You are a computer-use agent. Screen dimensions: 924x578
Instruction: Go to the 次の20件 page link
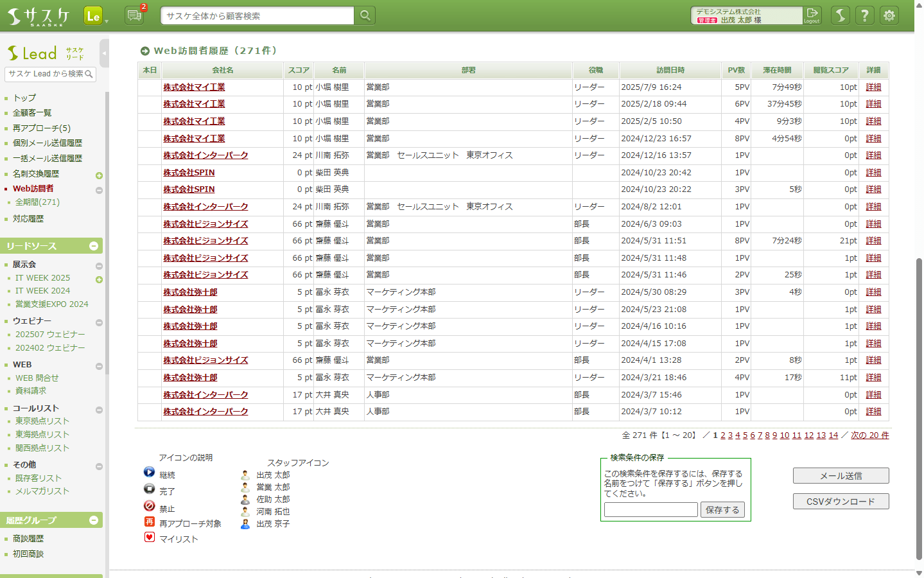coord(869,435)
